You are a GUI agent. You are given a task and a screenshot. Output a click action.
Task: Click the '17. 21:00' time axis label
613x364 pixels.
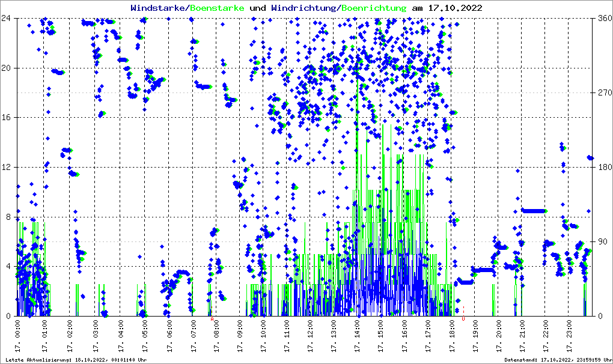(x=522, y=336)
